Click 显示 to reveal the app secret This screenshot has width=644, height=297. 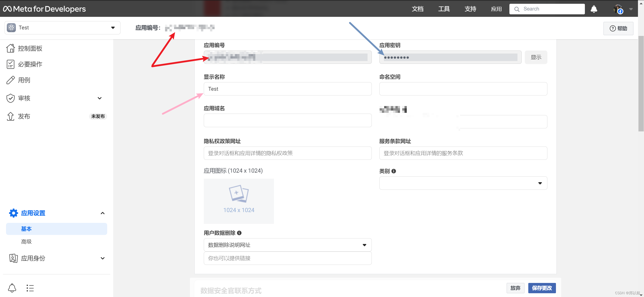537,57
